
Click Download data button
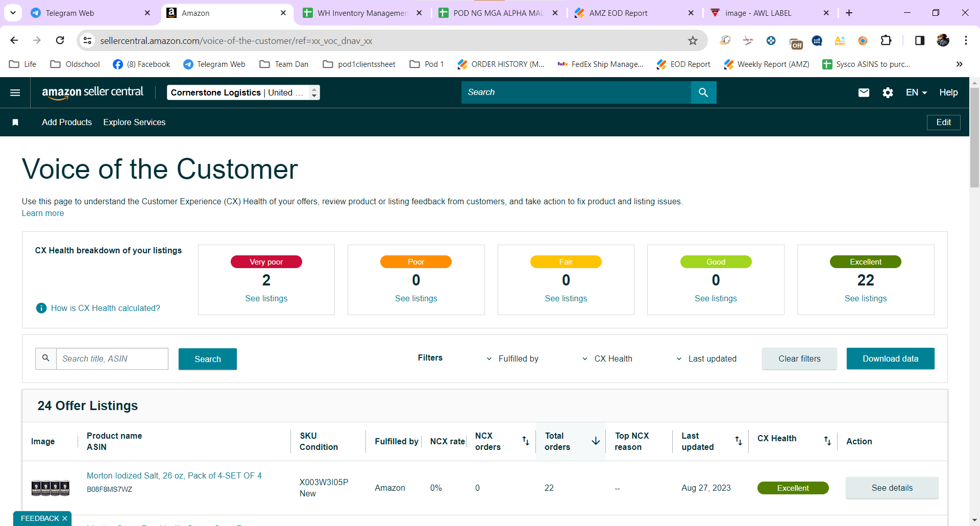pyautogui.click(x=890, y=358)
